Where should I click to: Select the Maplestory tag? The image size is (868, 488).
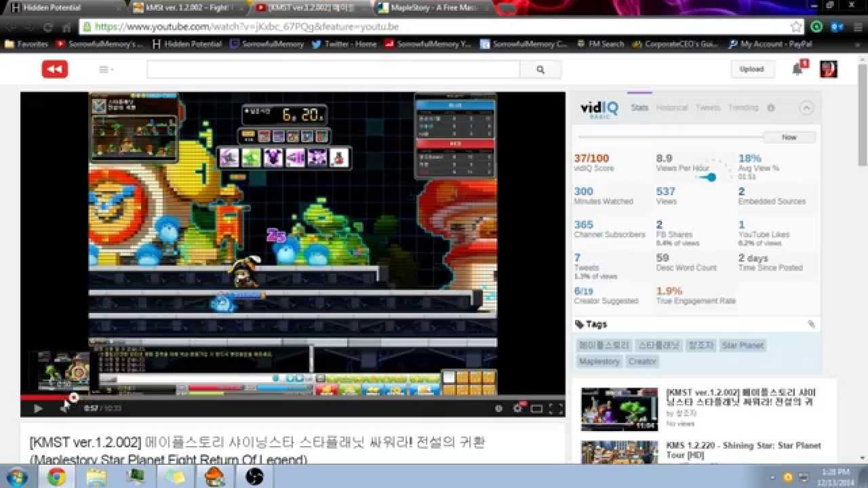tap(599, 361)
